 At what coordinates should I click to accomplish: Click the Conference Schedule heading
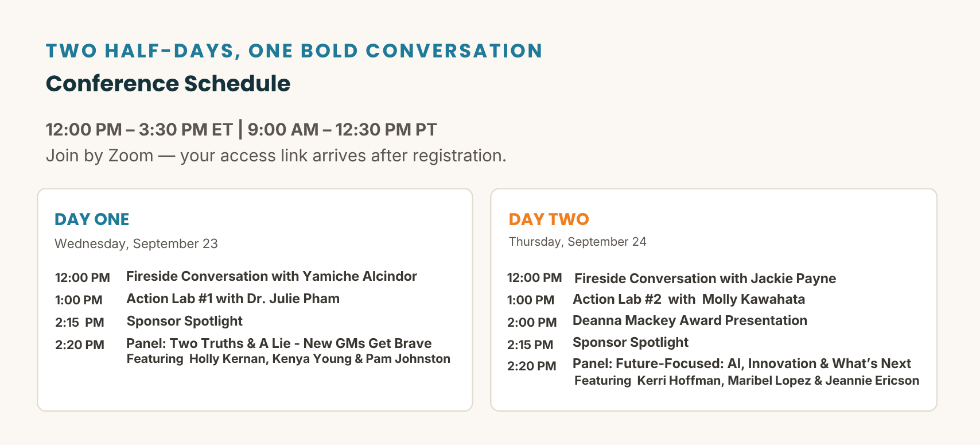(168, 84)
